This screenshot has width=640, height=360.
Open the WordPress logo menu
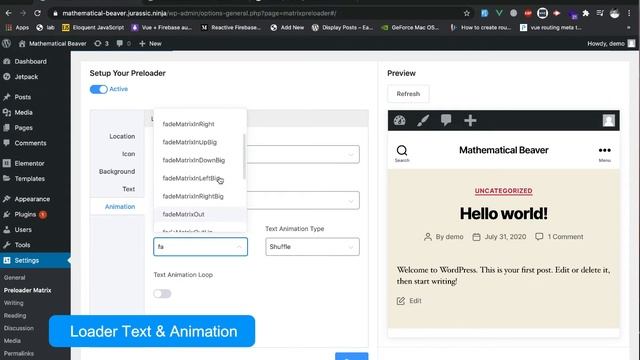click(x=7, y=43)
